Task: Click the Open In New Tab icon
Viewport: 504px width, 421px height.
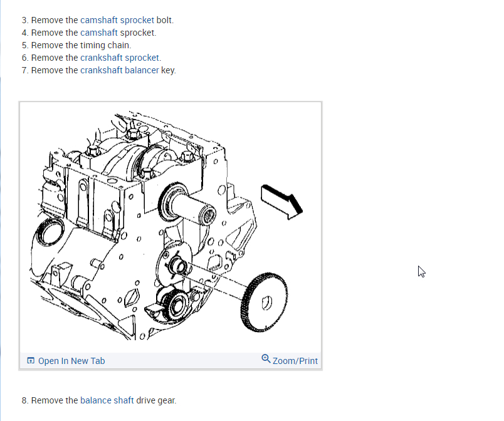Action: (x=31, y=361)
